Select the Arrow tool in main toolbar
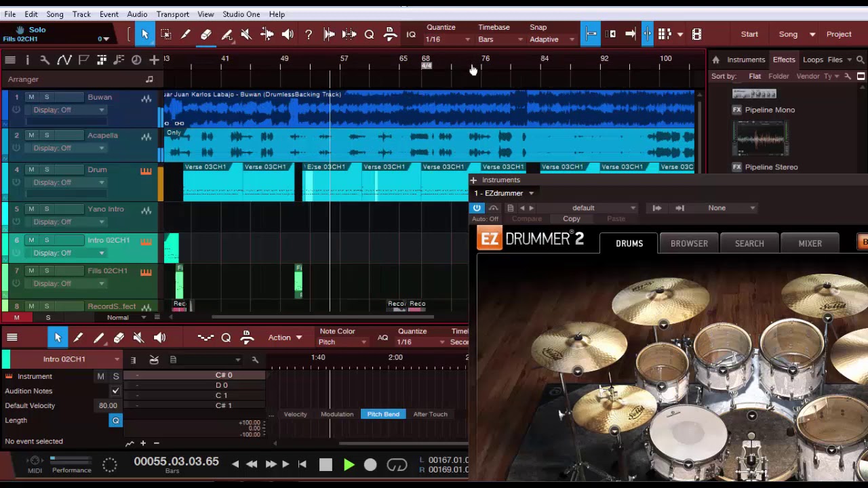The height and width of the screenshot is (488, 868). coord(144,34)
